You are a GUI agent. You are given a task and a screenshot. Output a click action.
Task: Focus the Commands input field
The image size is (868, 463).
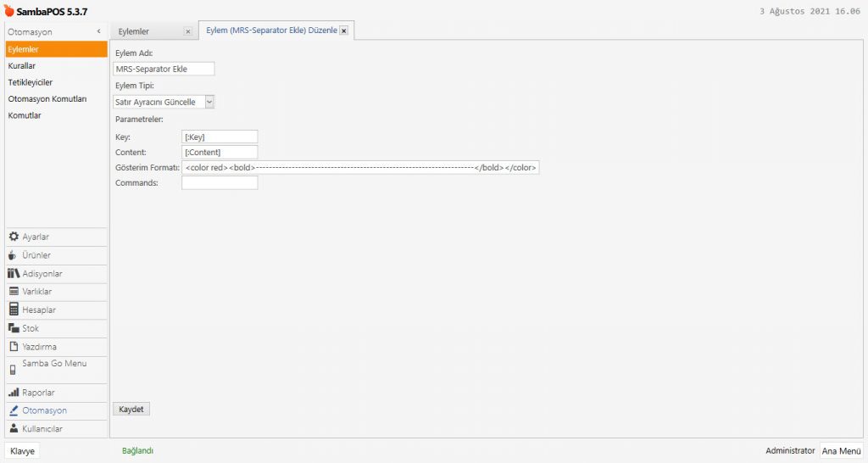(x=220, y=183)
